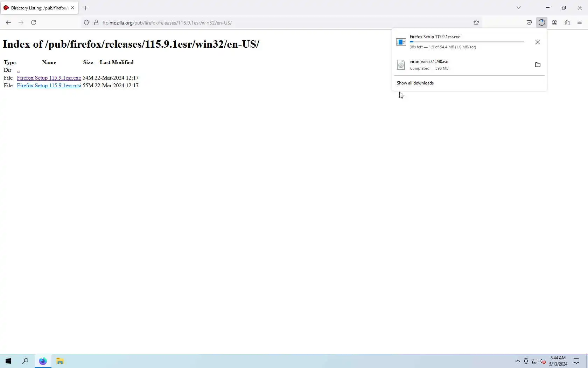Click the address bar URL
This screenshot has width=588, height=368.
click(x=167, y=23)
